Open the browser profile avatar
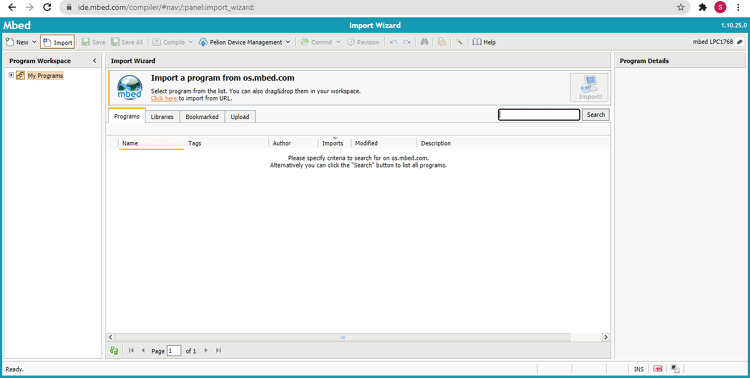This screenshot has height=378, width=750. pyautogui.click(x=720, y=7)
